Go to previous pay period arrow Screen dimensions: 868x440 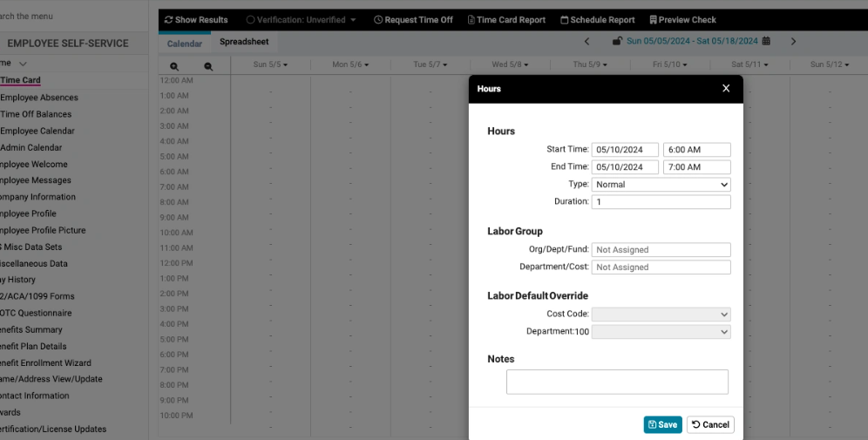(587, 41)
